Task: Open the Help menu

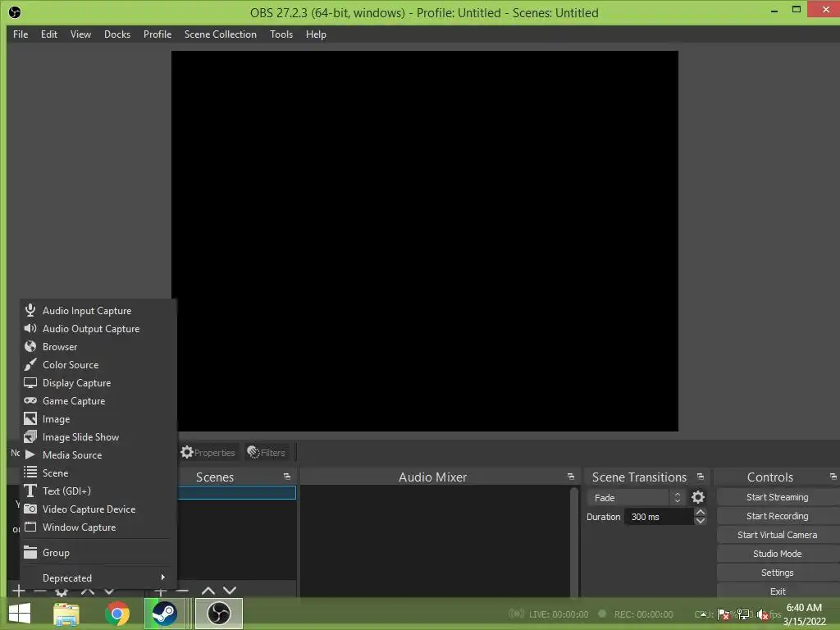Action: (x=316, y=34)
